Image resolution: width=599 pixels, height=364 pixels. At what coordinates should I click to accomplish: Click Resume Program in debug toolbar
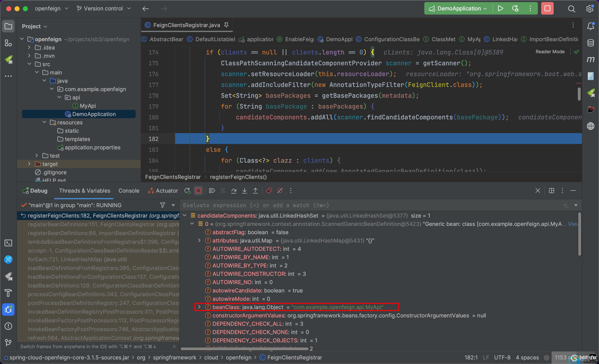(x=212, y=191)
